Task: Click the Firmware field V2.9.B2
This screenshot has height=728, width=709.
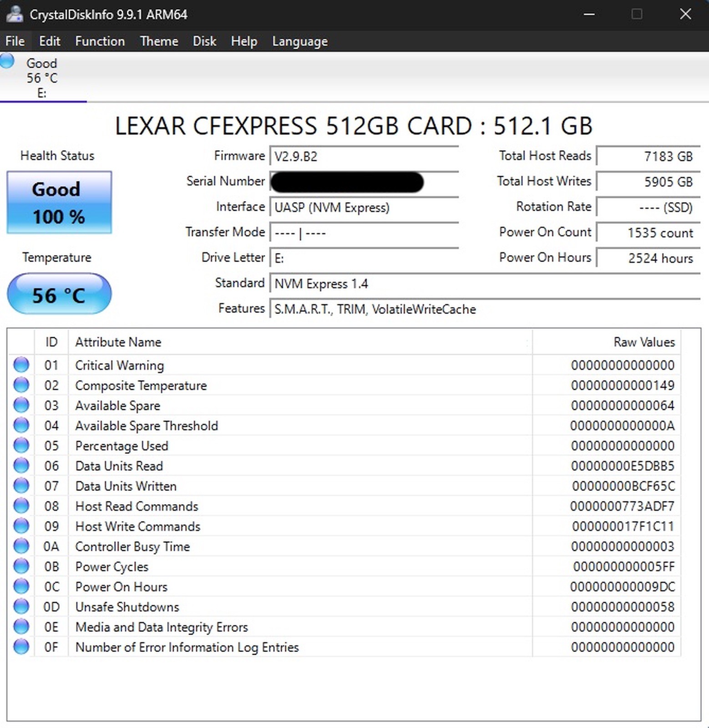Action: pyautogui.click(x=364, y=157)
